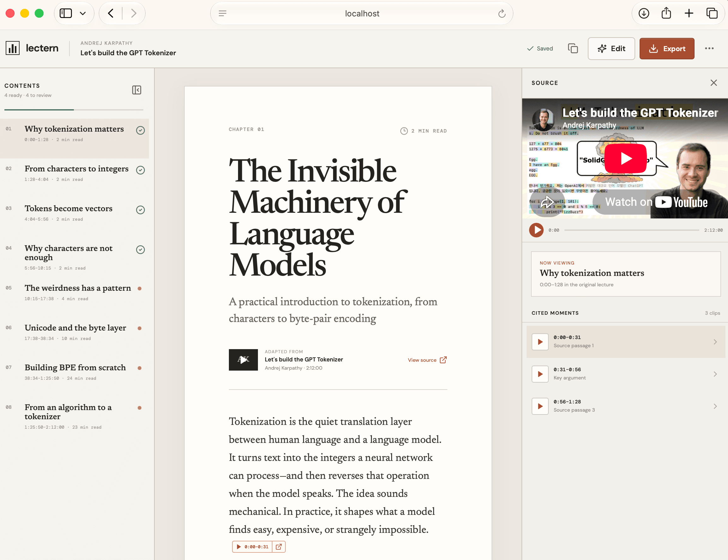Select chapter The weirdness has a pattern

point(74,298)
